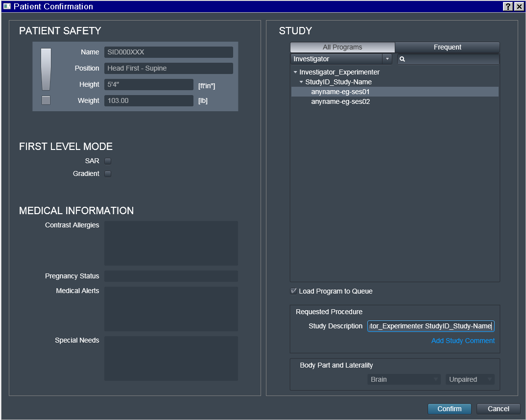Click the Height input field
The image size is (526, 420).
click(x=149, y=85)
